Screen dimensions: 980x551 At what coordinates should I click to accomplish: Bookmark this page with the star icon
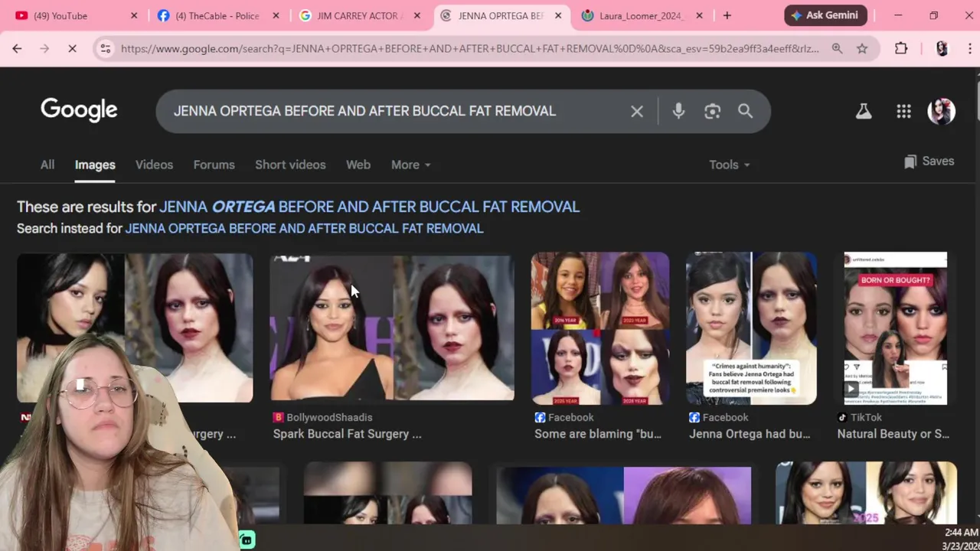click(862, 48)
